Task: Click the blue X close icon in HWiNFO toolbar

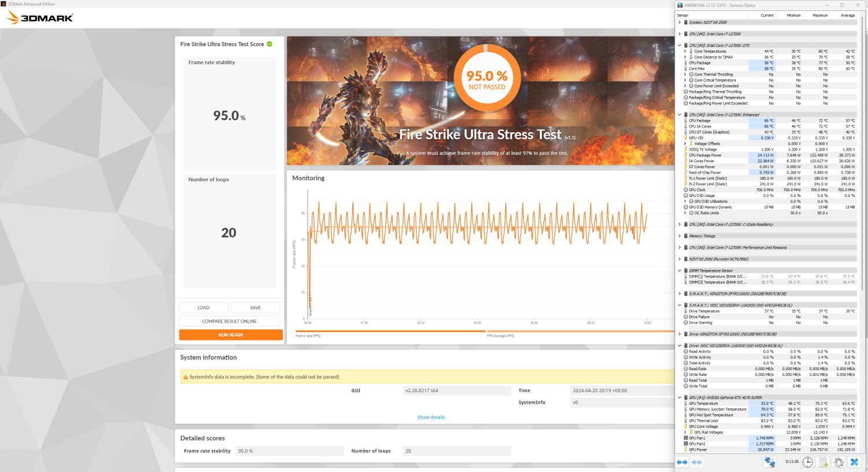Action: click(854, 462)
